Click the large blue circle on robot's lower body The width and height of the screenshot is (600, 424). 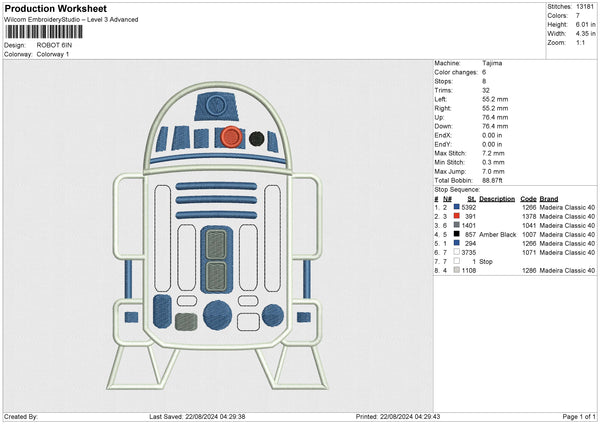click(217, 315)
